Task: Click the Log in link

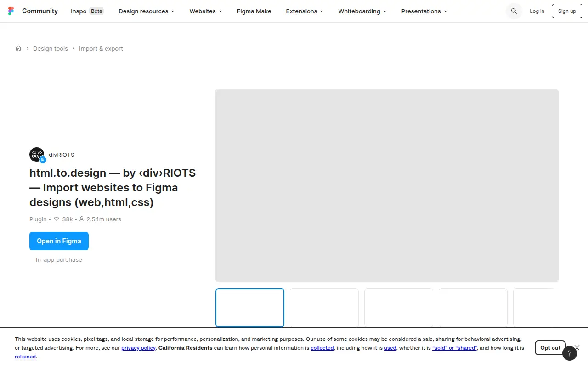Action: point(537,11)
